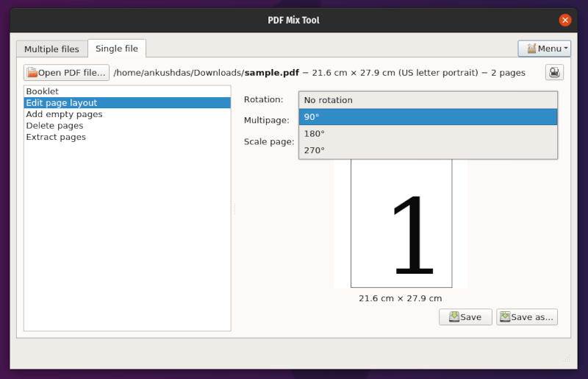Pick 270° in the rotation dropdown
This screenshot has width=588, height=379.
[428, 150]
